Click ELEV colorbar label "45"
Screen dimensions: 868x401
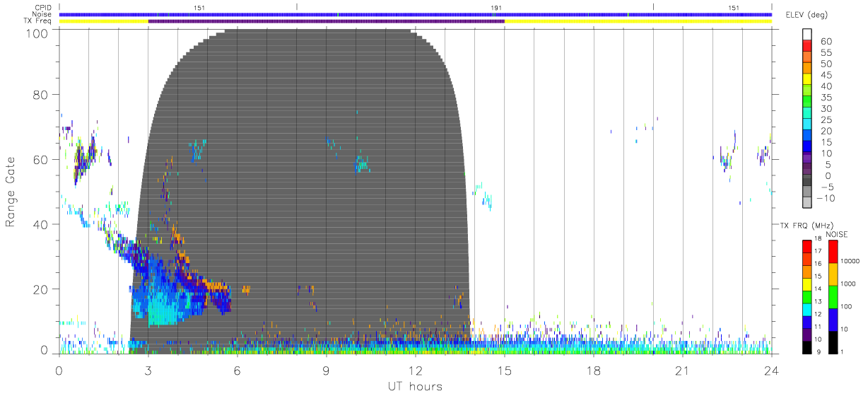pyautogui.click(x=826, y=74)
